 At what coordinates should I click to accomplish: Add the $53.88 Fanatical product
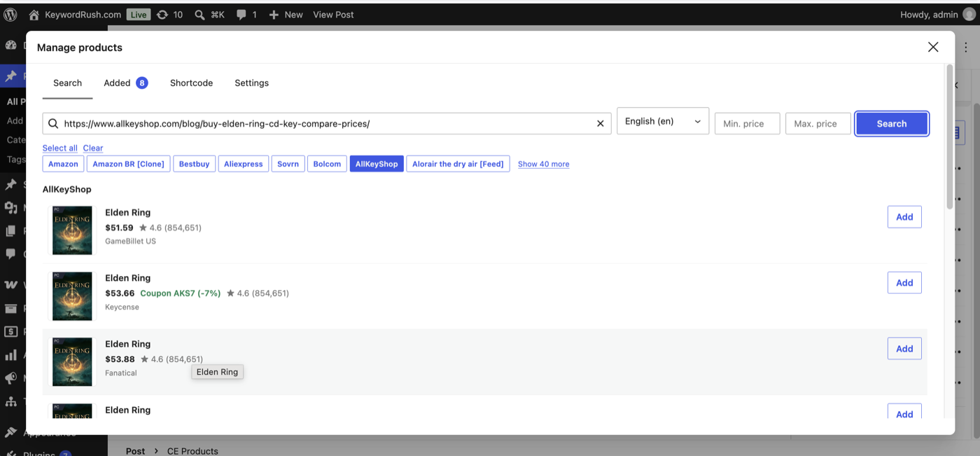point(904,349)
